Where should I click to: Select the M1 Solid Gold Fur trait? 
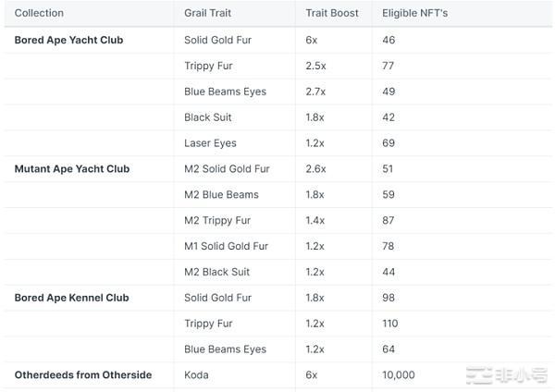(x=226, y=247)
